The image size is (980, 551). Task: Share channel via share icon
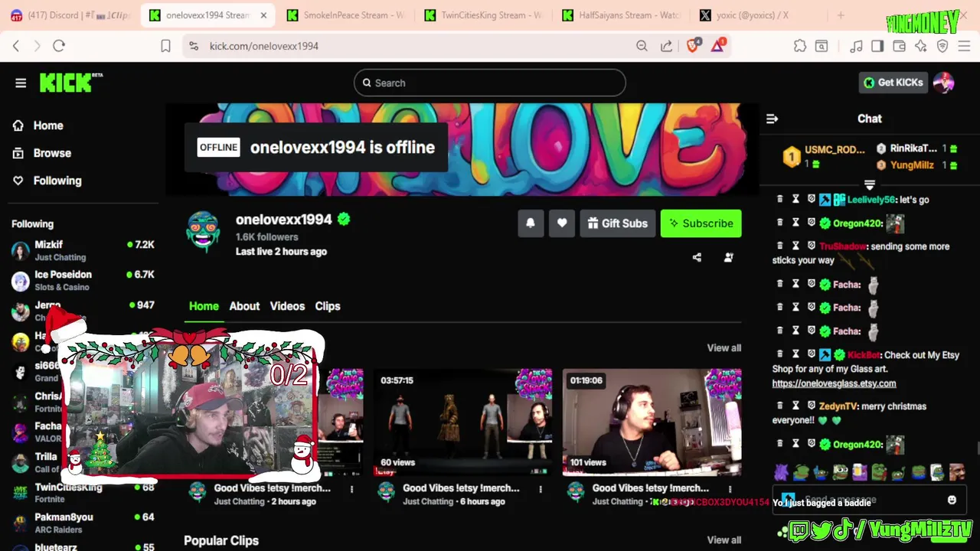697,258
